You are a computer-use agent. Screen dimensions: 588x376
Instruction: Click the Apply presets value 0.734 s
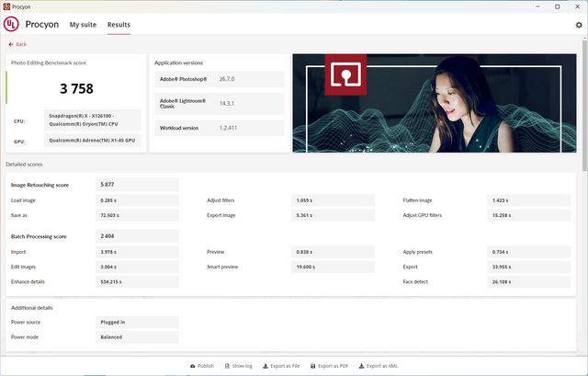(x=529, y=252)
